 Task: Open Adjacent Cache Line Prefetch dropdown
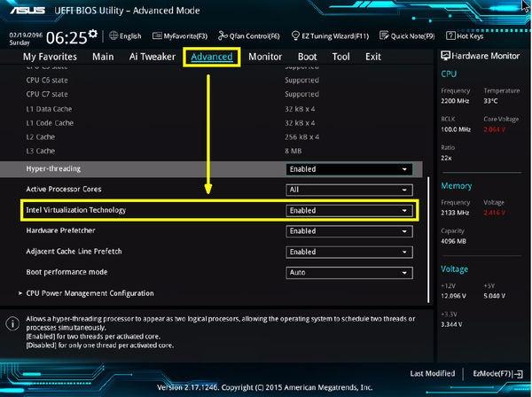click(350, 252)
